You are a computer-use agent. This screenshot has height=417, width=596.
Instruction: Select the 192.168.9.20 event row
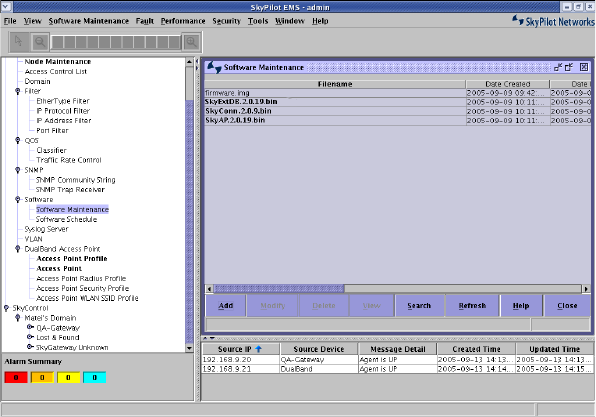click(397, 360)
